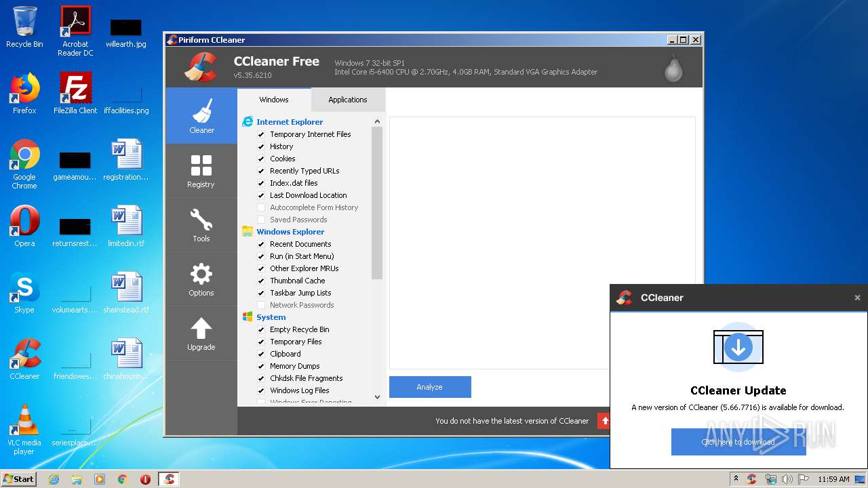Click the cleaner list scrollbar thumb
The width and height of the screenshot is (868, 488).
377,203
